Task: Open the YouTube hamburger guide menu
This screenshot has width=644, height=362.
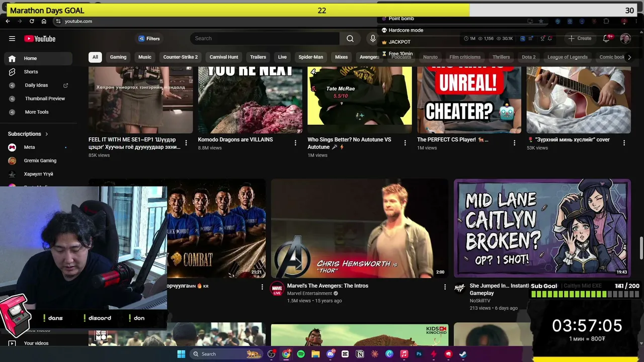Action: pyautogui.click(x=12, y=39)
